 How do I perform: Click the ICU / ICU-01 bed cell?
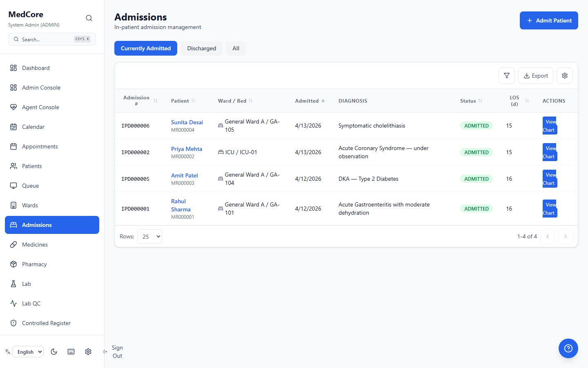tap(238, 152)
